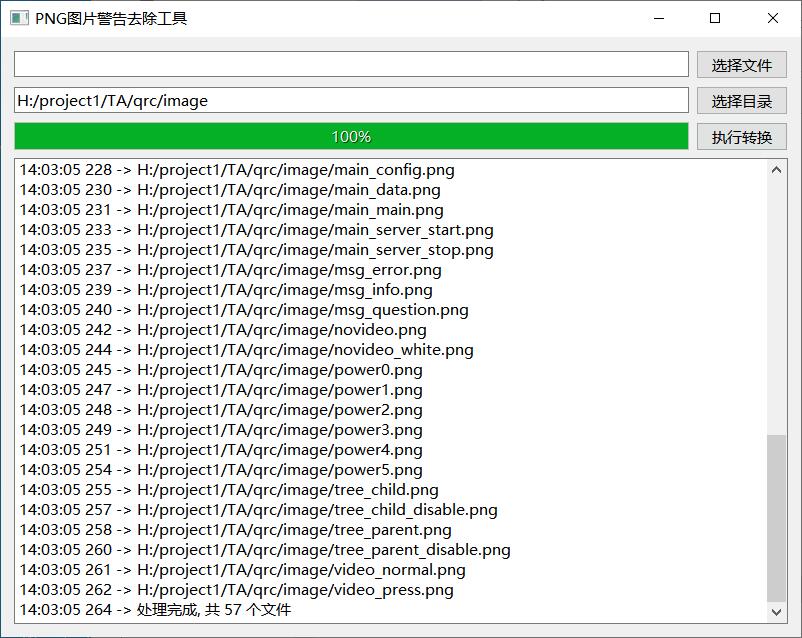Click the empty file path input field

click(x=351, y=64)
